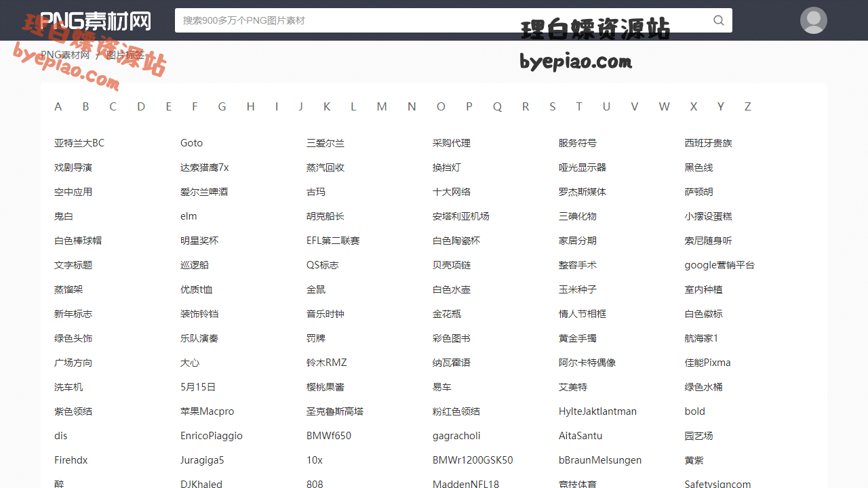Open the user avatar profile
868x488 pixels.
[814, 20]
